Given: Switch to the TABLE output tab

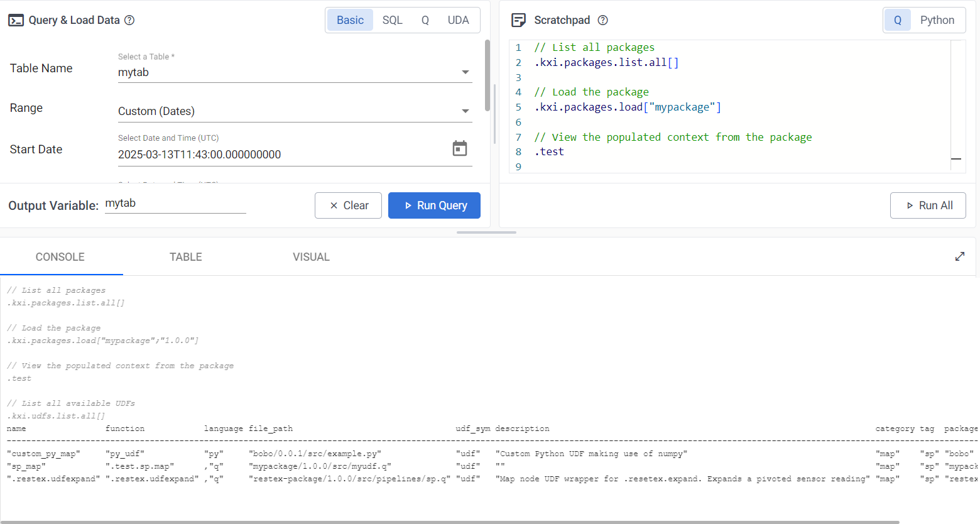Looking at the screenshot, I should pyautogui.click(x=185, y=257).
